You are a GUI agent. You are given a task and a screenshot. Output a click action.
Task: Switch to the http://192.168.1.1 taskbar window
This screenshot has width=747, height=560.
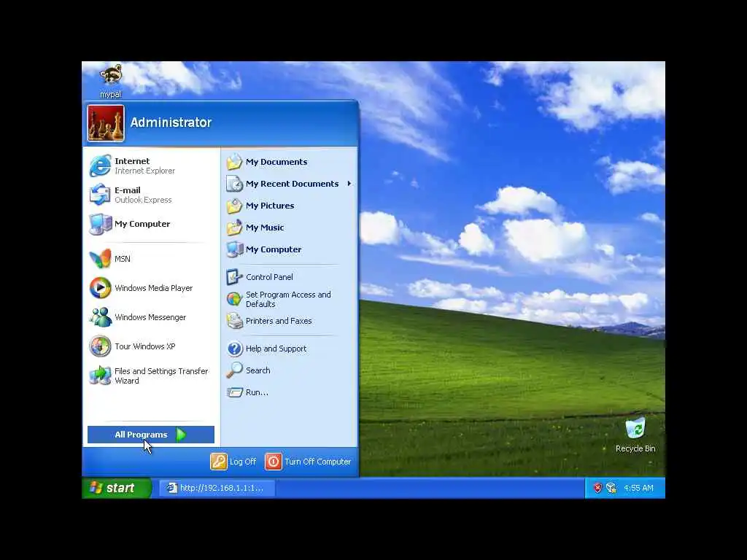(x=217, y=488)
